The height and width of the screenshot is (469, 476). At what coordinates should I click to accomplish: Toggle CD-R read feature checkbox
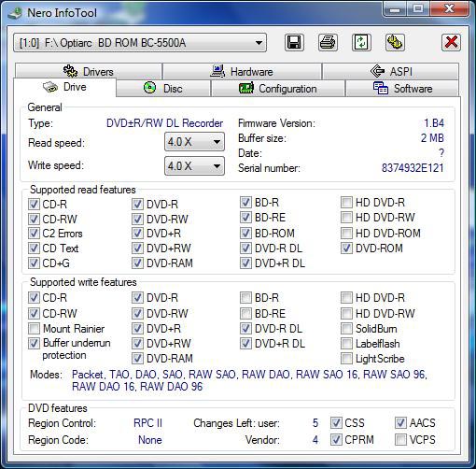pos(34,205)
